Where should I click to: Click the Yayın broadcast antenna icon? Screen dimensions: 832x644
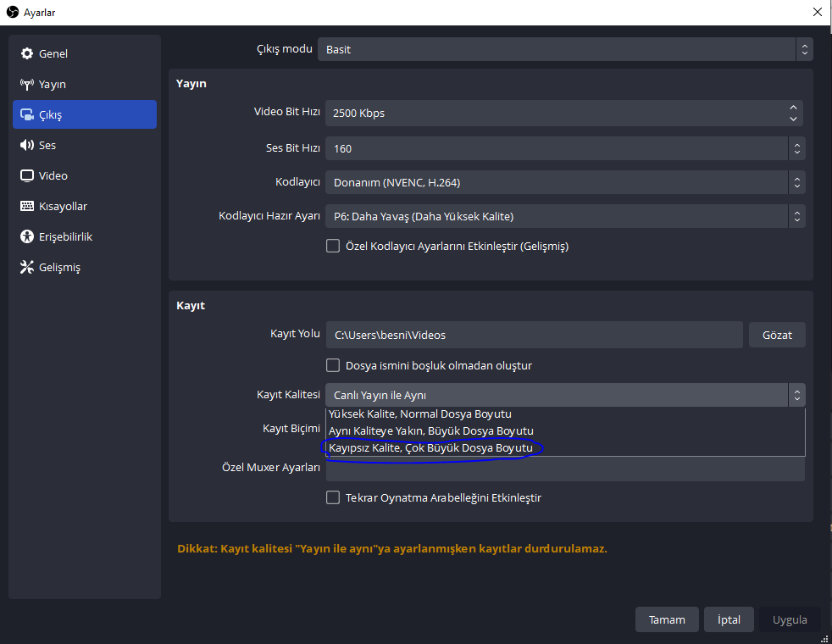pos(26,85)
